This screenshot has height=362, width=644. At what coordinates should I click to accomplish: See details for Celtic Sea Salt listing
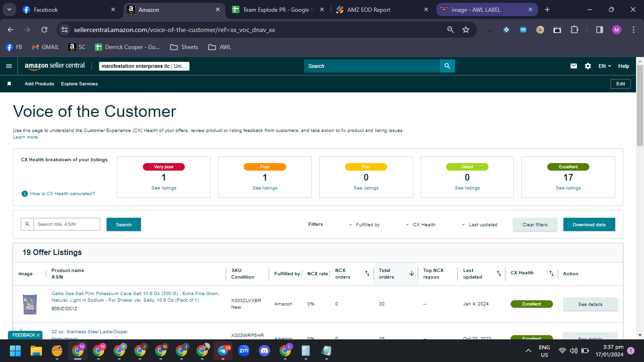tap(590, 304)
